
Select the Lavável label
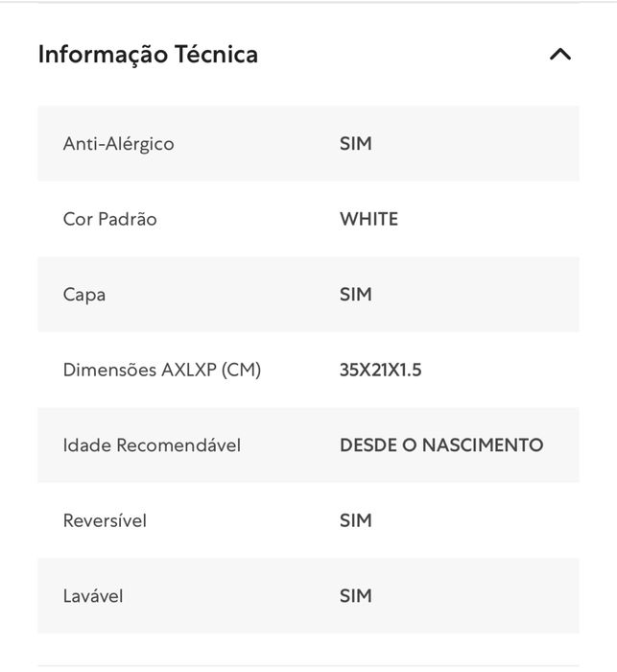[93, 596]
